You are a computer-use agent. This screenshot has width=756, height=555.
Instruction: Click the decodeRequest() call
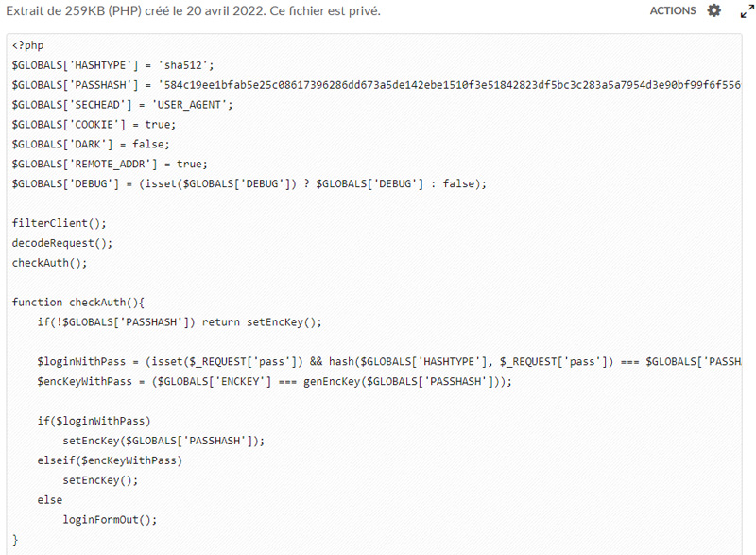coord(62,243)
